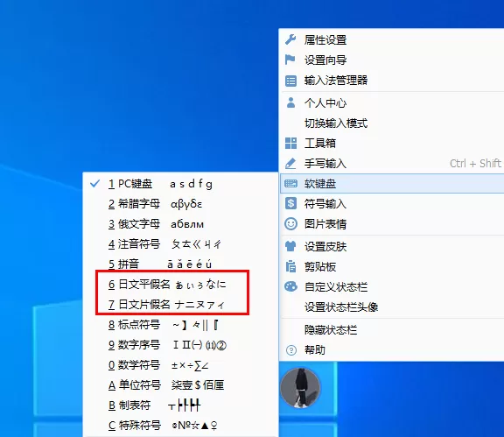Open 剪贴板 menu entry

(391, 267)
